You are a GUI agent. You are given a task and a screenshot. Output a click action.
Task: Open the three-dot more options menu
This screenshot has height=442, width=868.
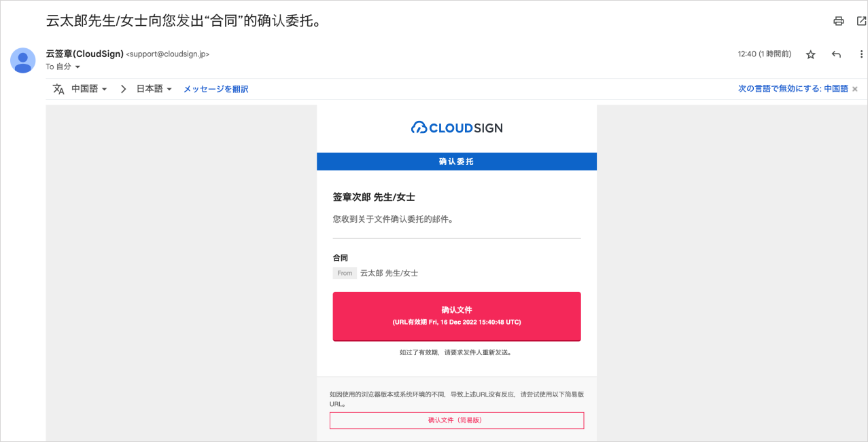(862, 54)
